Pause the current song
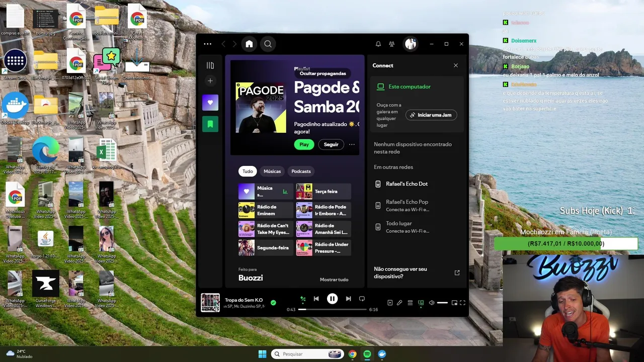Image resolution: width=644 pixels, height=362 pixels. click(332, 299)
